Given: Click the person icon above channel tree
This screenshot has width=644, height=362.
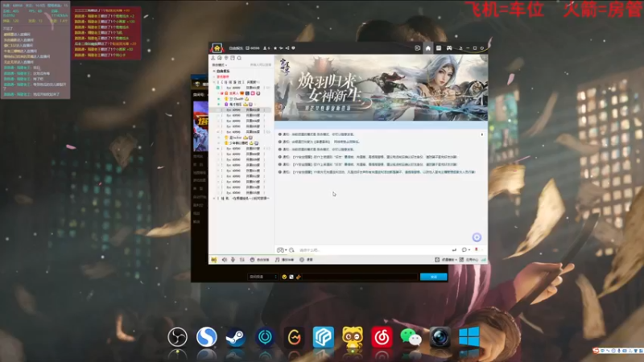Looking at the screenshot, I should click(213, 58).
